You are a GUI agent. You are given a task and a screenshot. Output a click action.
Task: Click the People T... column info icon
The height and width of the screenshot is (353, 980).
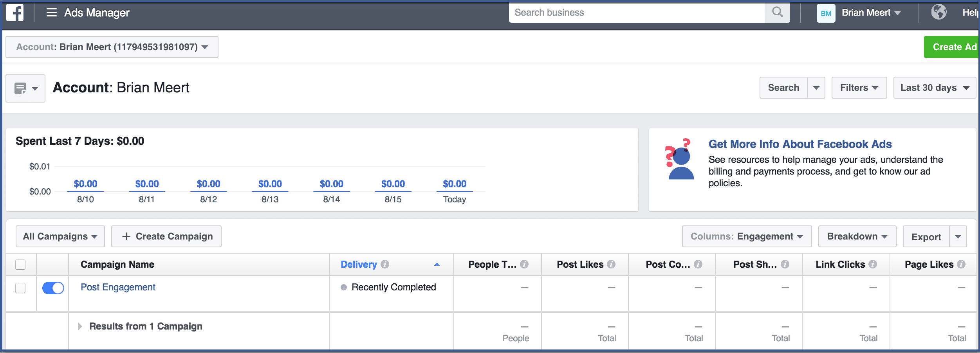click(x=524, y=265)
